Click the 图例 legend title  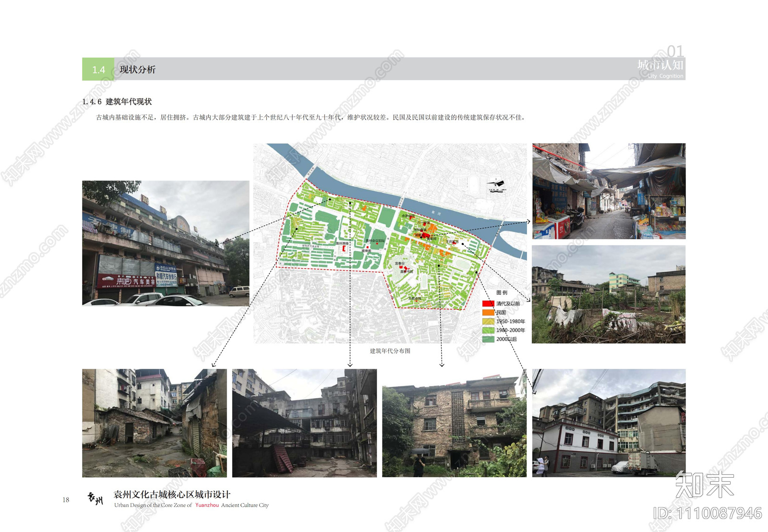[x=502, y=292]
